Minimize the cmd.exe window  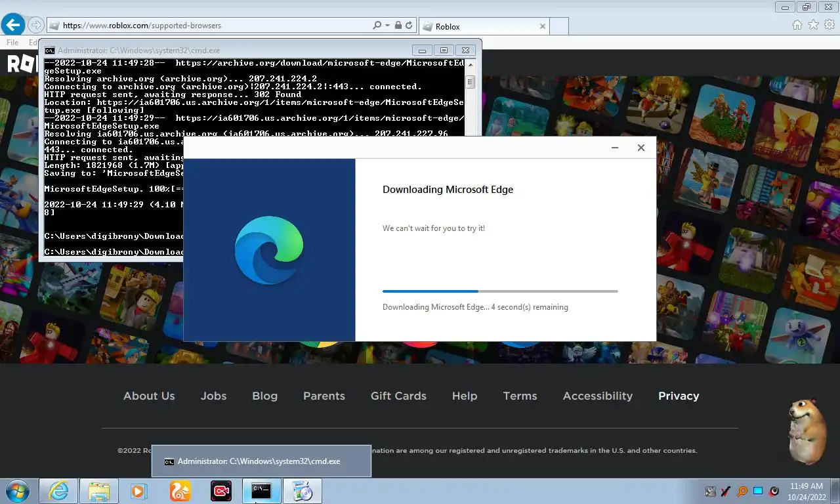[x=422, y=51]
